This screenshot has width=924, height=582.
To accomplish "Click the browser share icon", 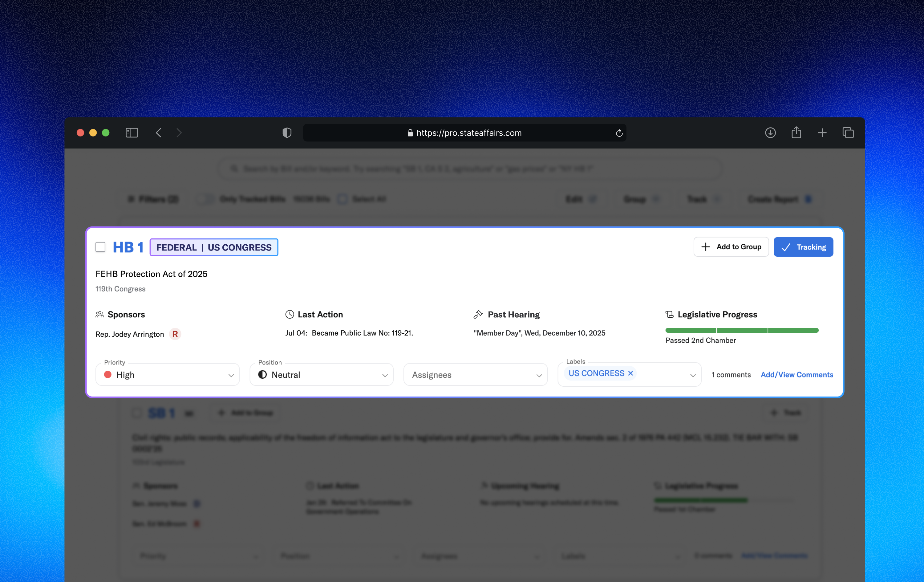I will (796, 133).
